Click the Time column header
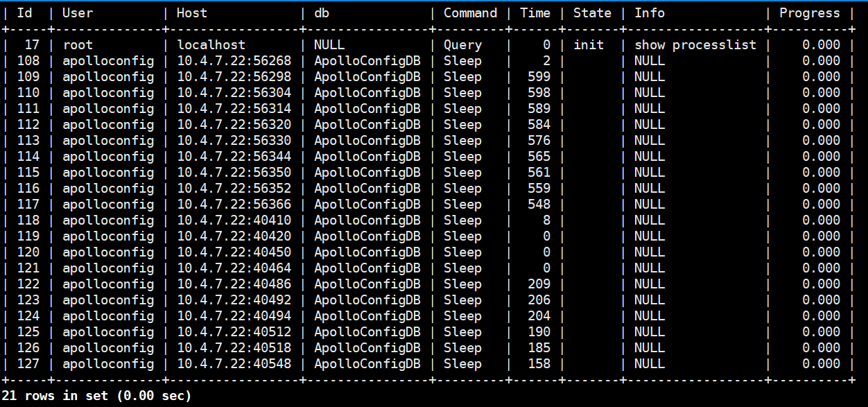 (535, 13)
